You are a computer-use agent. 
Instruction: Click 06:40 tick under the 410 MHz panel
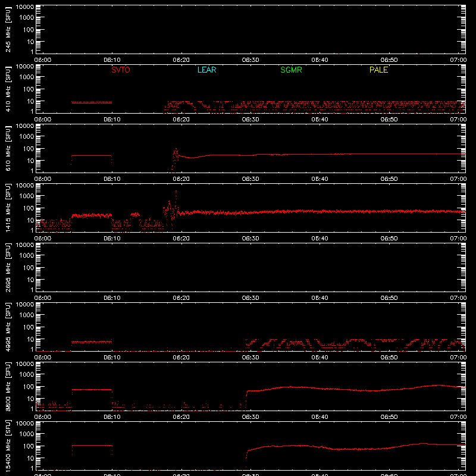click(320, 120)
